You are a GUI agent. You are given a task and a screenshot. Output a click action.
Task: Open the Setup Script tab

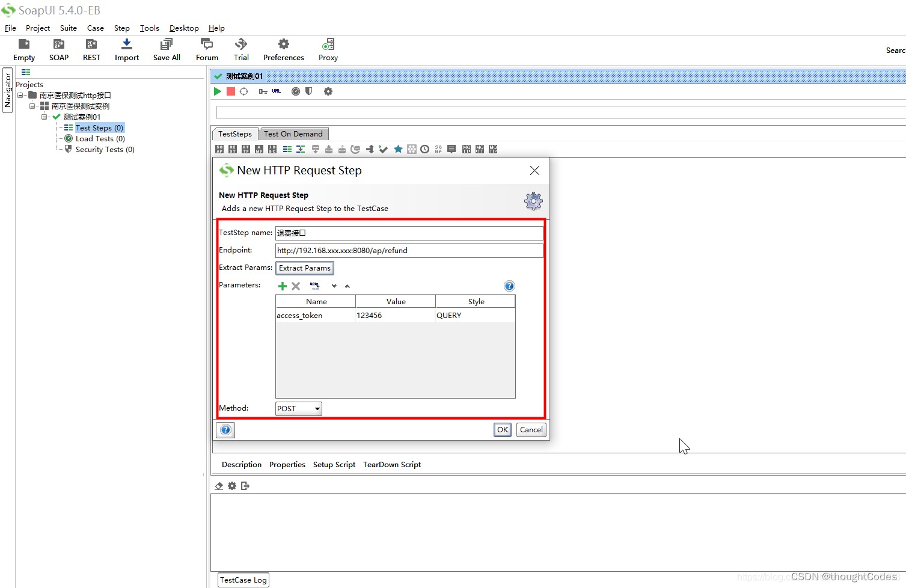(x=334, y=465)
